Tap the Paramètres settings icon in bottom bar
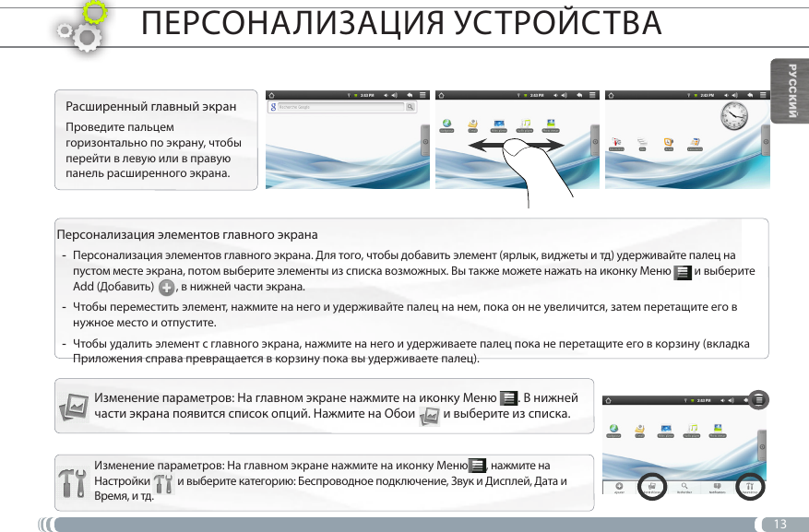The width and height of the screenshot is (809, 532). click(751, 487)
